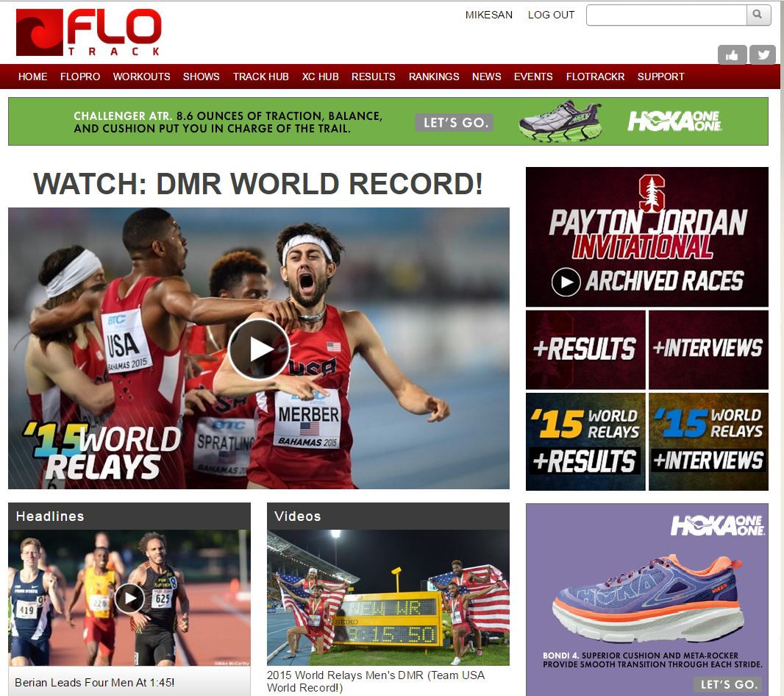
Task: Open EVENTS menu item
Action: click(x=533, y=77)
